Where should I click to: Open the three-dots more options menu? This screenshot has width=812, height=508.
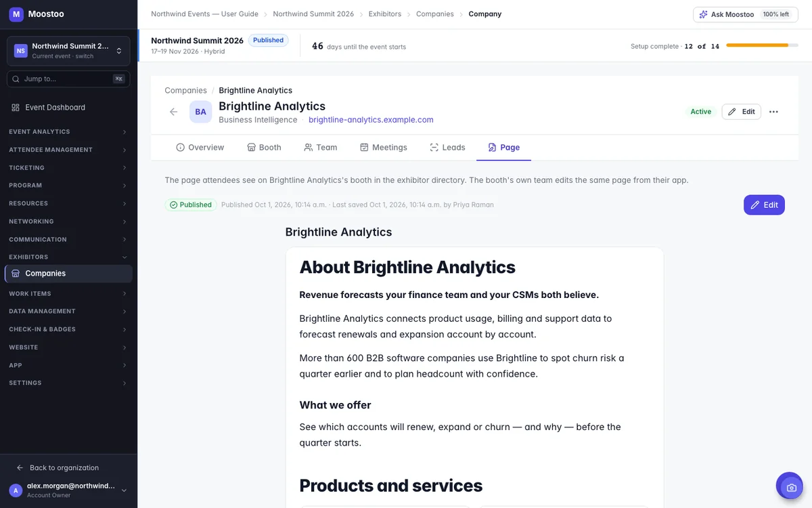[x=773, y=112]
